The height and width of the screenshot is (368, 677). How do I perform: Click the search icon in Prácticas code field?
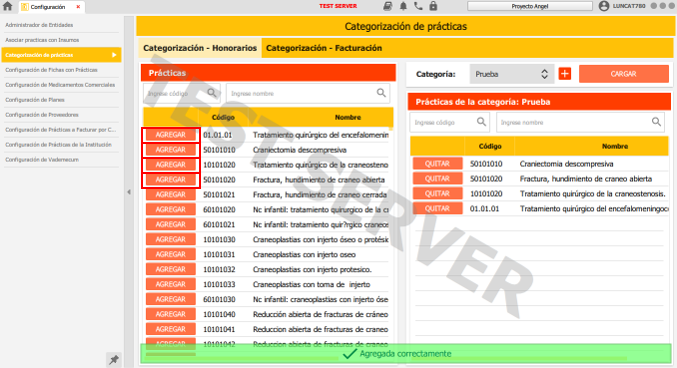click(212, 93)
